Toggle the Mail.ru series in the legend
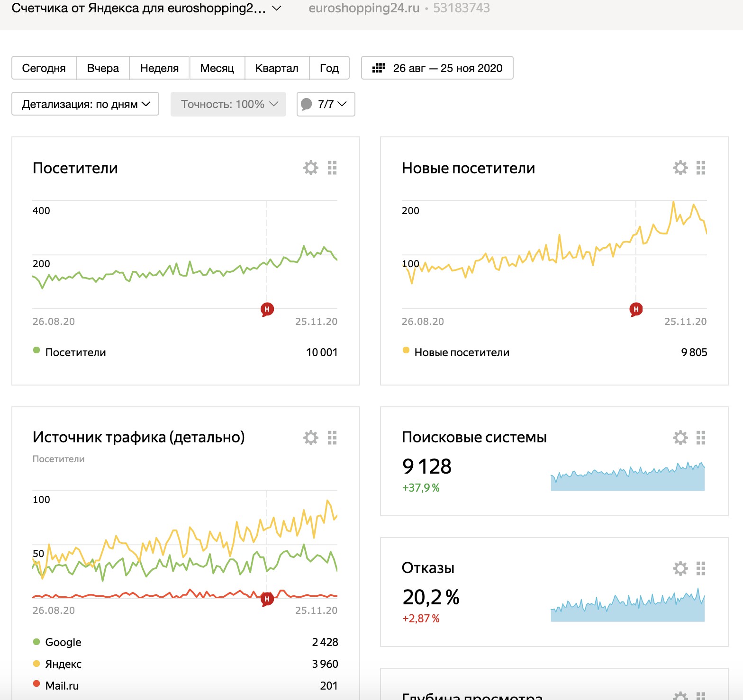Image resolution: width=743 pixels, height=700 pixels. 36,684
